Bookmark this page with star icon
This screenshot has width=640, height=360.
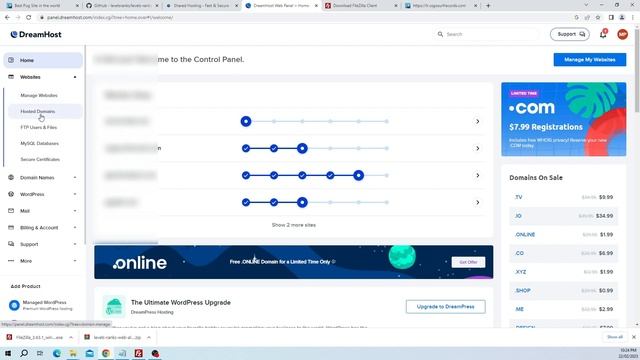[x=598, y=18]
